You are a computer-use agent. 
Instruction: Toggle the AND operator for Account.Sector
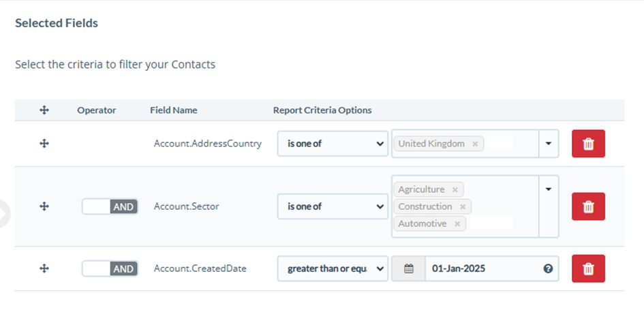tap(110, 207)
